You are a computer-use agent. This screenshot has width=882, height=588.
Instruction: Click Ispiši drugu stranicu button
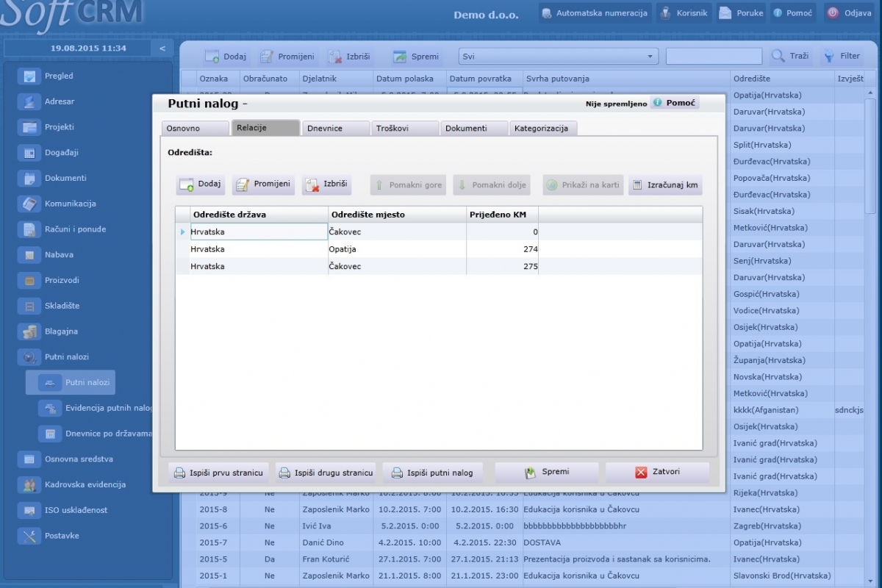(x=326, y=473)
